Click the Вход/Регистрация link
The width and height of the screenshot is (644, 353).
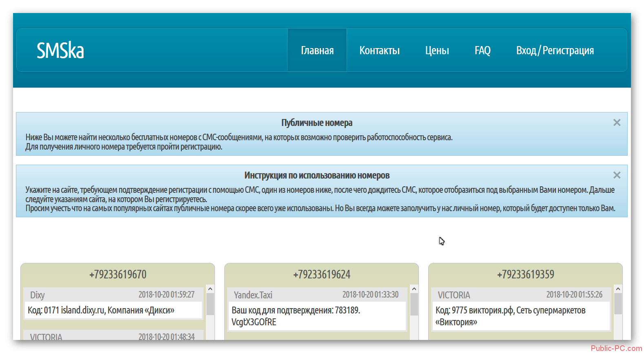point(555,51)
